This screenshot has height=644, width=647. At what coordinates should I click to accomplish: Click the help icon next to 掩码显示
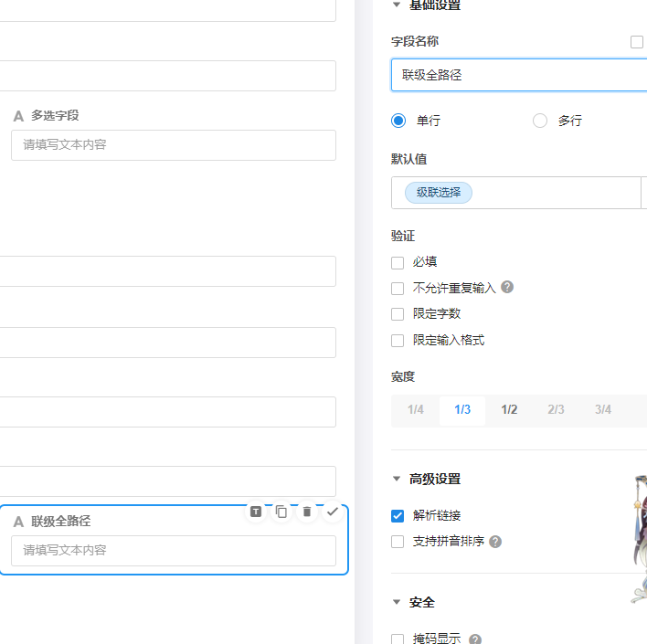click(475, 639)
